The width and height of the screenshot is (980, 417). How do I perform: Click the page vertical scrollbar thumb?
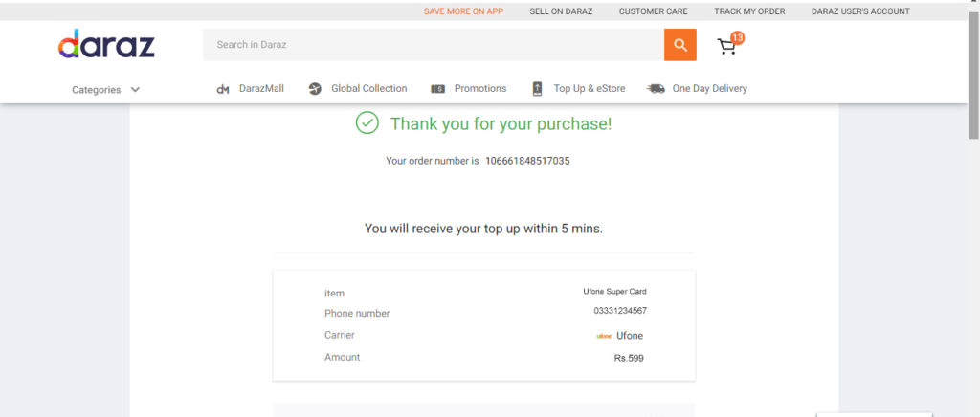pyautogui.click(x=973, y=75)
